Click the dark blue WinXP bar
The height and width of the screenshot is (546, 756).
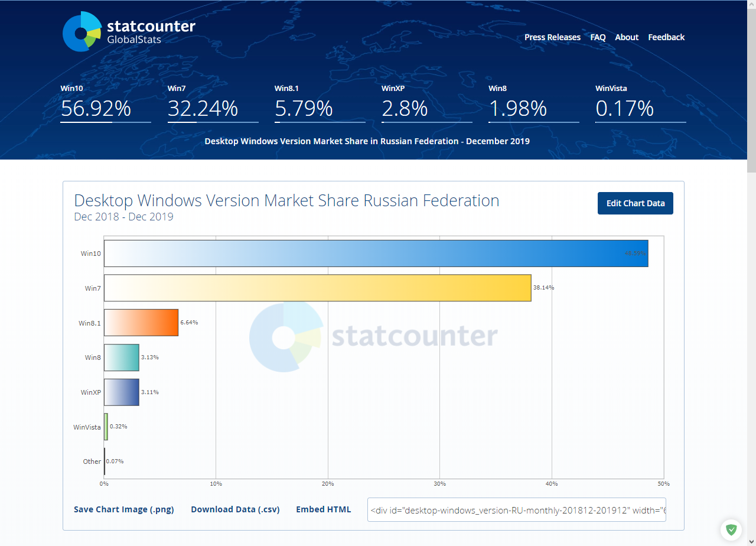(122, 392)
